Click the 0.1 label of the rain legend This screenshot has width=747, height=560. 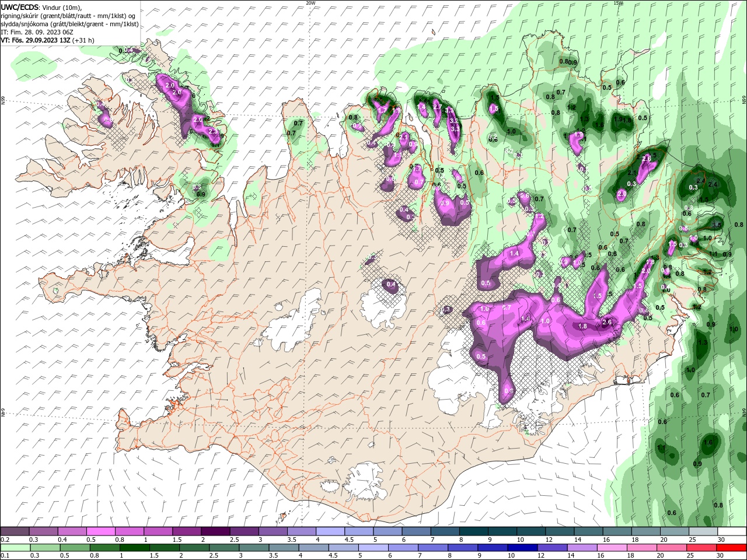pos(5,556)
